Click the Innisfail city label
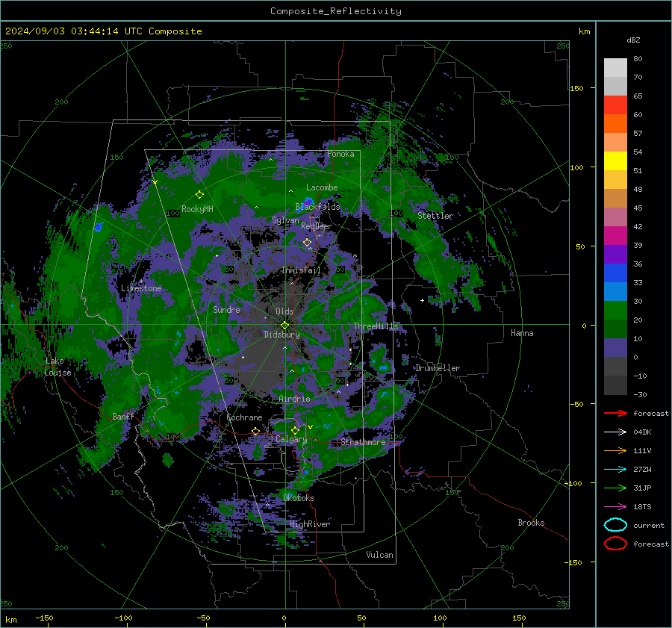 click(301, 270)
